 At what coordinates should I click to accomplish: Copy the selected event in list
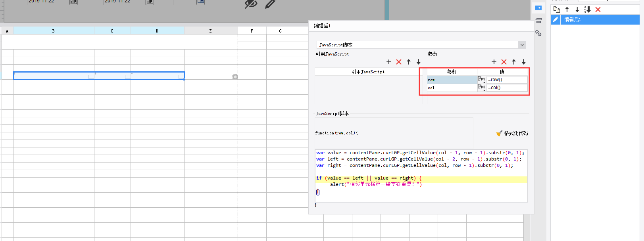pos(557,10)
